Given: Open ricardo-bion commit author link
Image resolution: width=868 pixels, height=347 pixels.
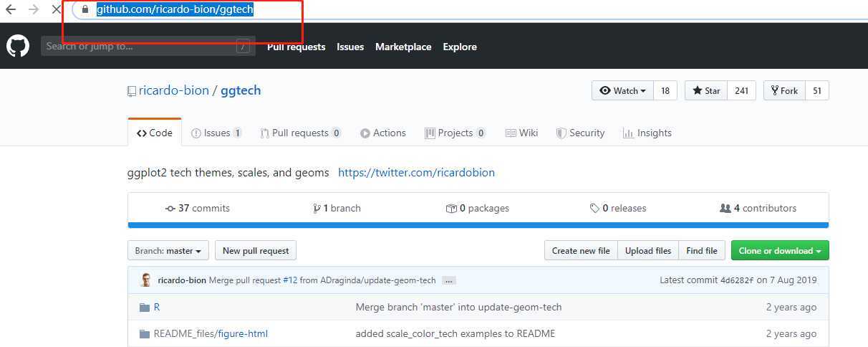Looking at the screenshot, I should click(182, 280).
